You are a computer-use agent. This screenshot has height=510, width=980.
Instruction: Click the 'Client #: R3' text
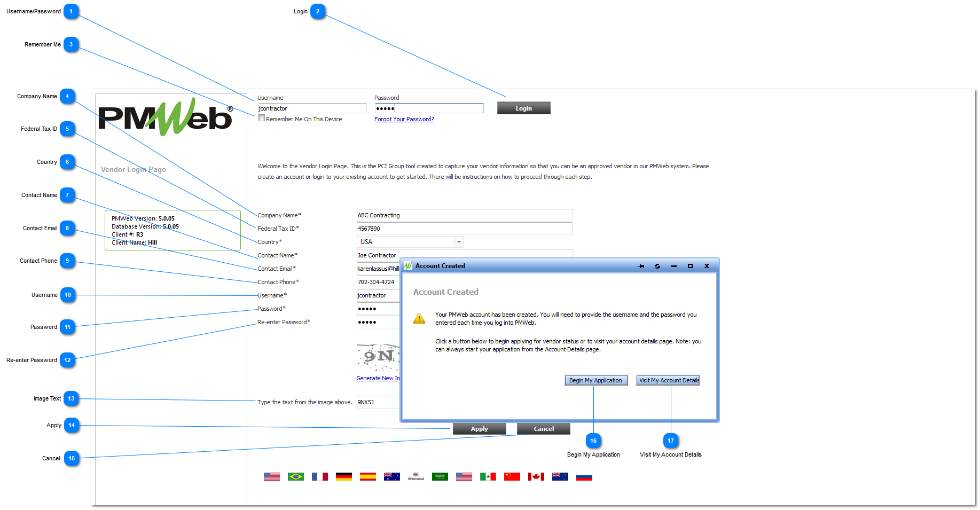click(x=127, y=234)
